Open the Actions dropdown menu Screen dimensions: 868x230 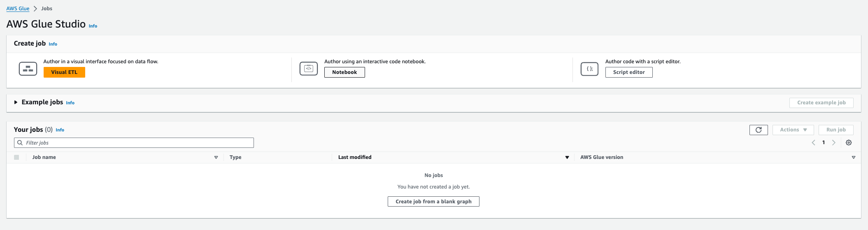pyautogui.click(x=793, y=130)
